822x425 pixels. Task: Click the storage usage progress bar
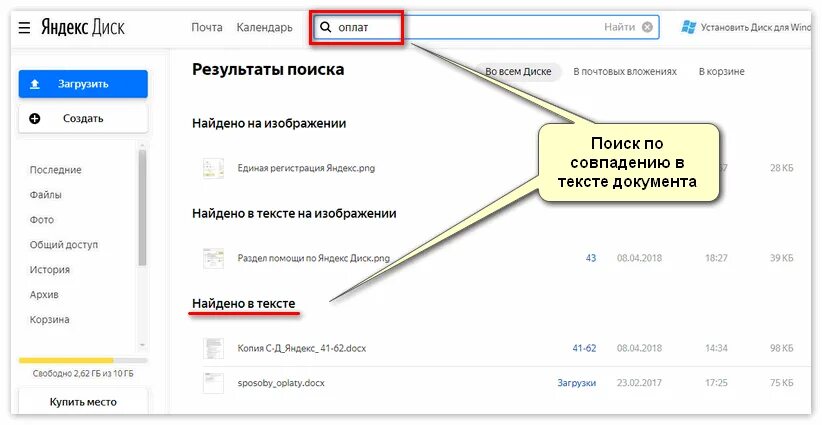point(83,361)
